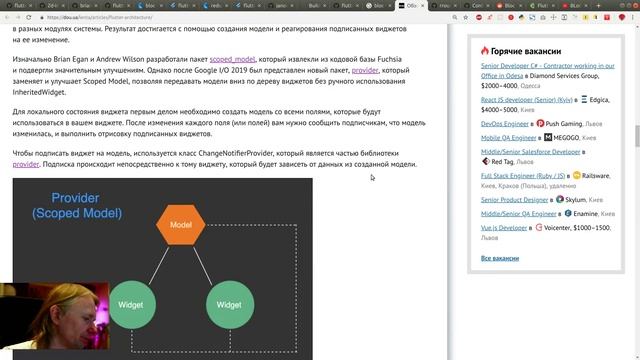
Task: Click the Red Tag company logo
Action: coord(485,162)
